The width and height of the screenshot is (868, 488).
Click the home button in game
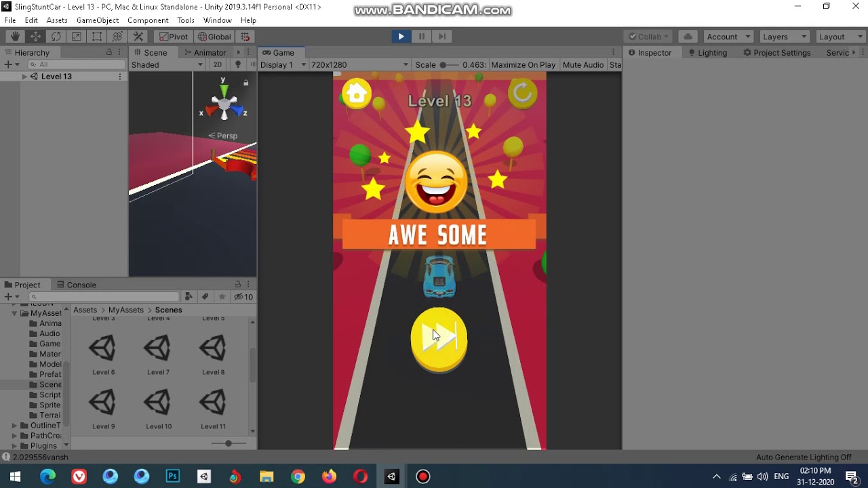[357, 94]
